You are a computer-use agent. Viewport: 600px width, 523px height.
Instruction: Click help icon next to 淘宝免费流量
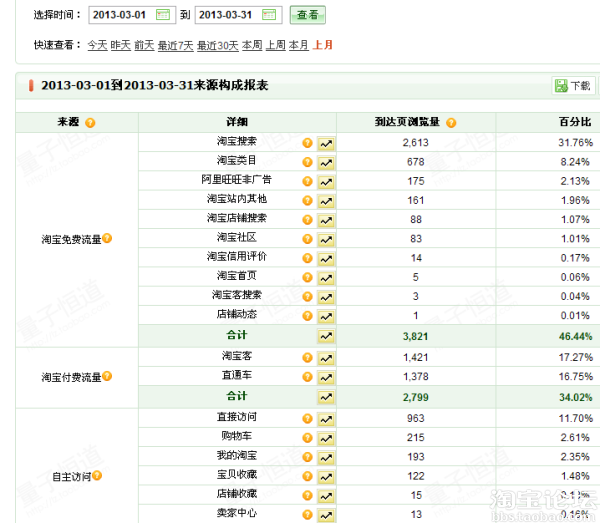[x=107, y=238]
